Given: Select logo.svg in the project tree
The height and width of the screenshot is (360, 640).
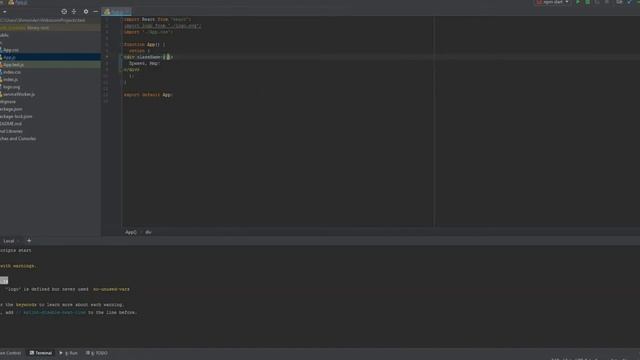Looking at the screenshot, I should [x=11, y=87].
